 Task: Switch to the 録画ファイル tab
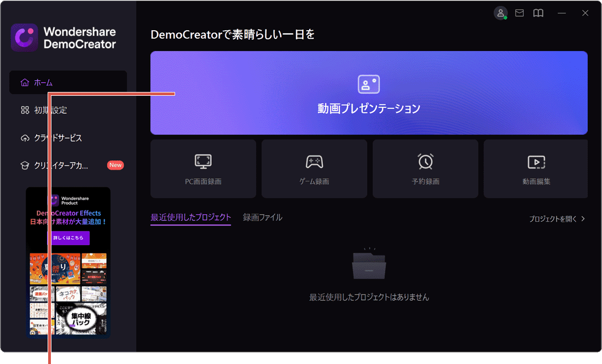point(263,217)
